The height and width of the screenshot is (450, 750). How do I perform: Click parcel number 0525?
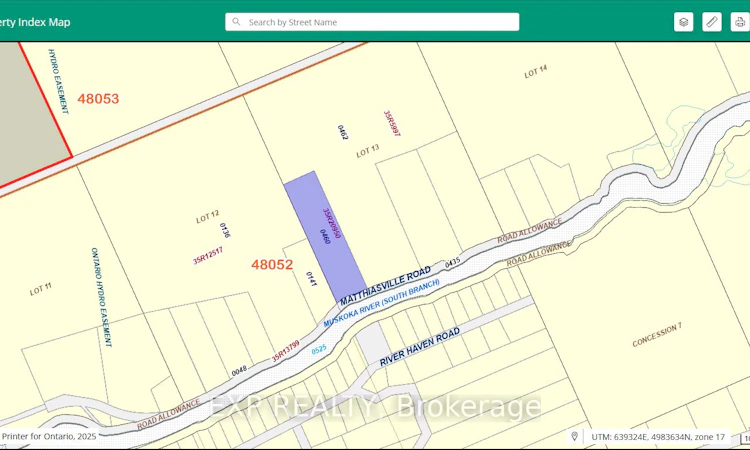(319, 350)
